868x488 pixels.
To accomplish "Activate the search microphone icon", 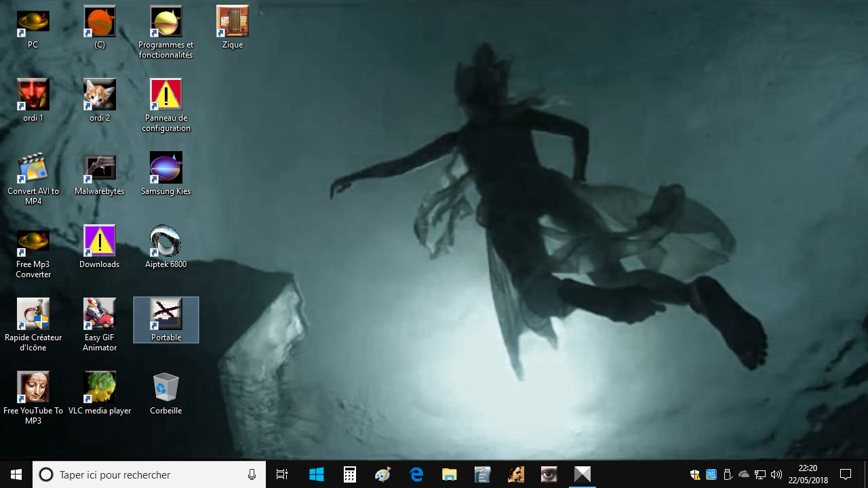I will 252,474.
